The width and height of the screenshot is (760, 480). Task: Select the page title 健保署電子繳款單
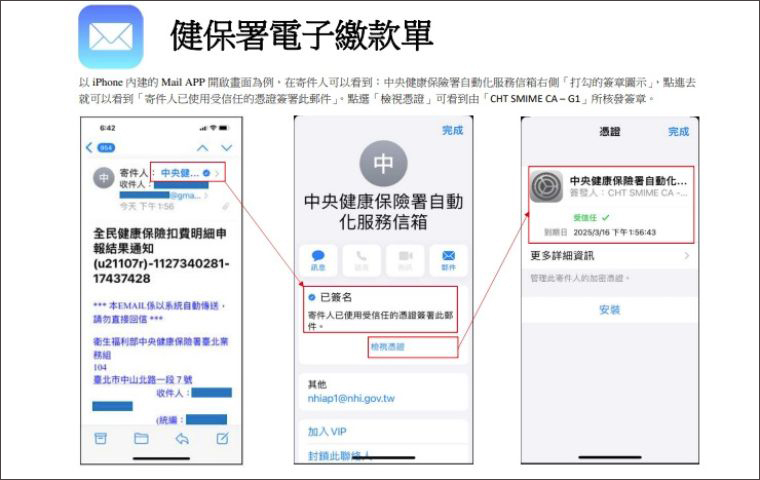pyautogui.click(x=301, y=35)
